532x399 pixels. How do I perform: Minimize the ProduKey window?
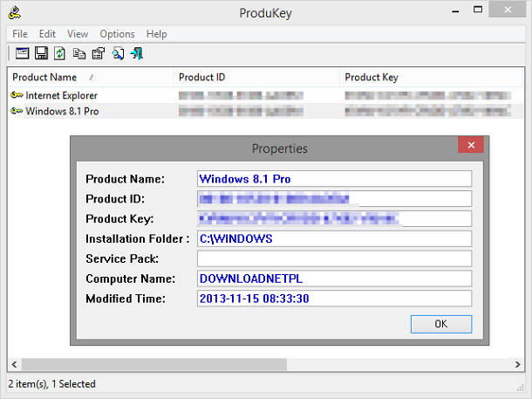(455, 11)
